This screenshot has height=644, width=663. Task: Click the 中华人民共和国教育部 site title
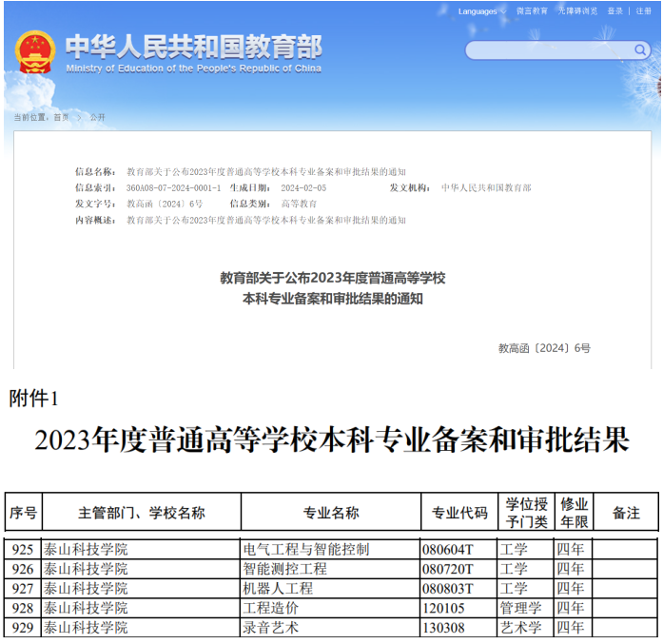[193, 47]
